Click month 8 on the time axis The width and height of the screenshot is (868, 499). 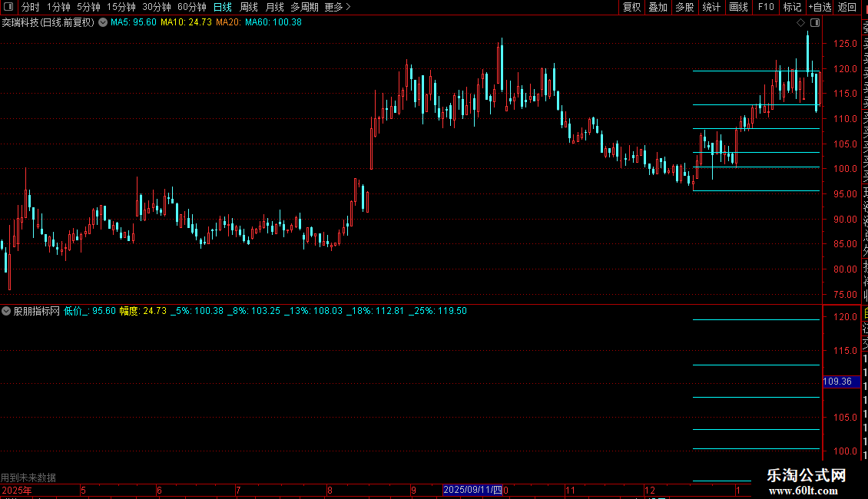330,491
